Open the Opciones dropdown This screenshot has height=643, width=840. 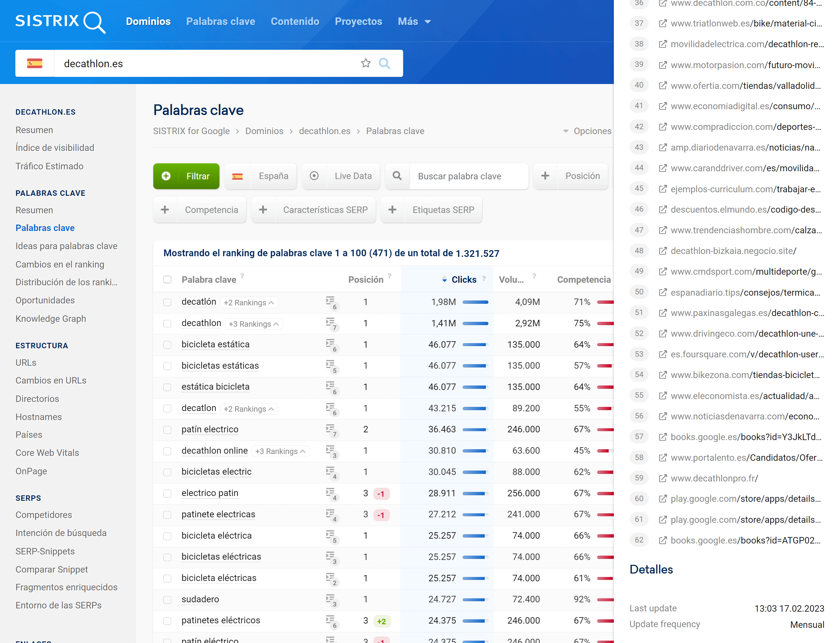click(587, 131)
